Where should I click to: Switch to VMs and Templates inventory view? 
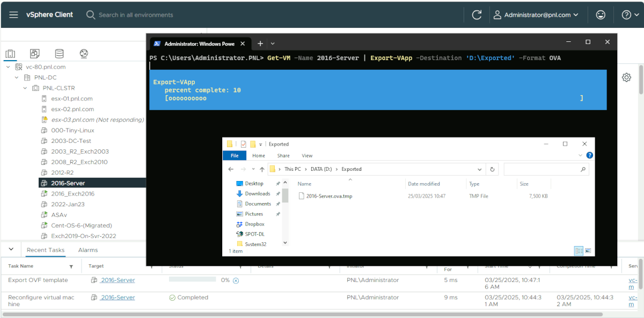coord(35,54)
